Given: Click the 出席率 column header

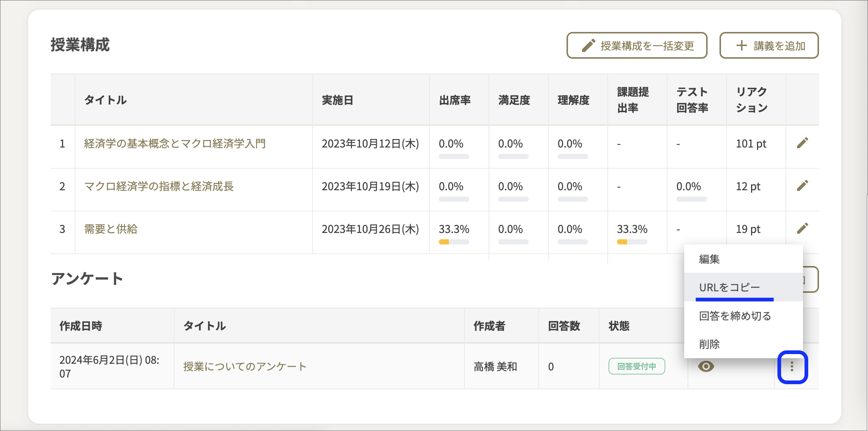Looking at the screenshot, I should [x=455, y=100].
